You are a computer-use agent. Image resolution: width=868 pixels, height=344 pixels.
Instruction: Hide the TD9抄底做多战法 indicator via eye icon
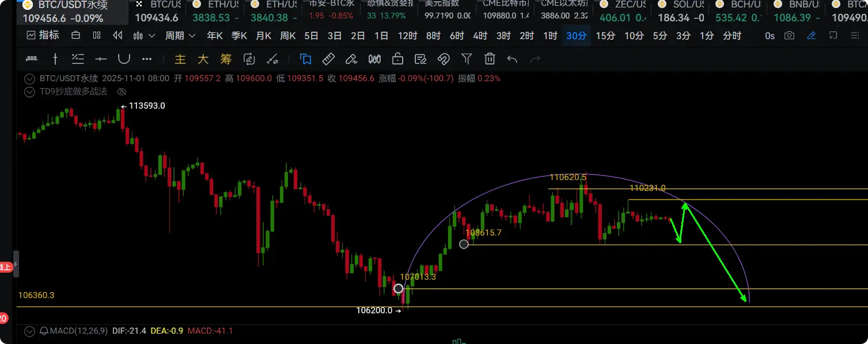point(122,91)
